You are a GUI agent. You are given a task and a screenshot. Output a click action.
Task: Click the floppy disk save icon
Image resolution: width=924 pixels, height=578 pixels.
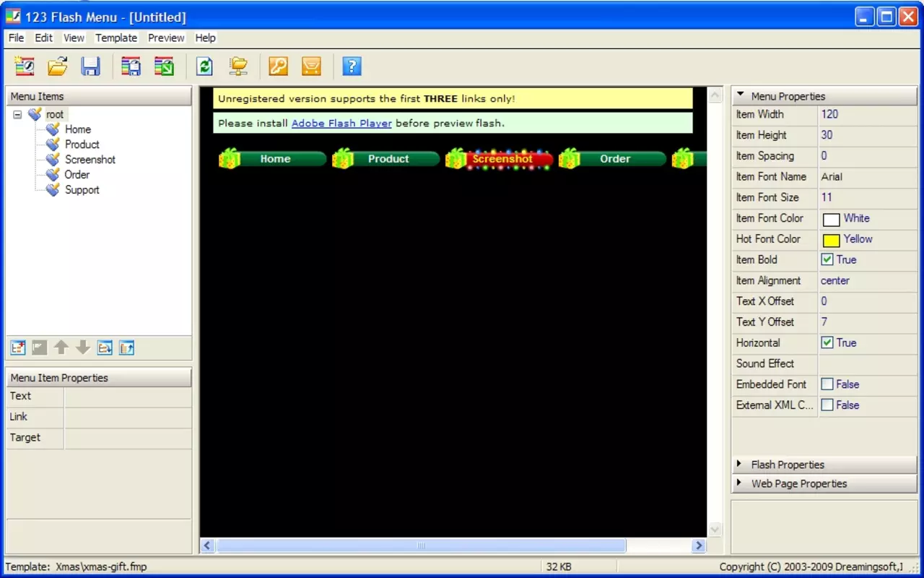coord(90,66)
